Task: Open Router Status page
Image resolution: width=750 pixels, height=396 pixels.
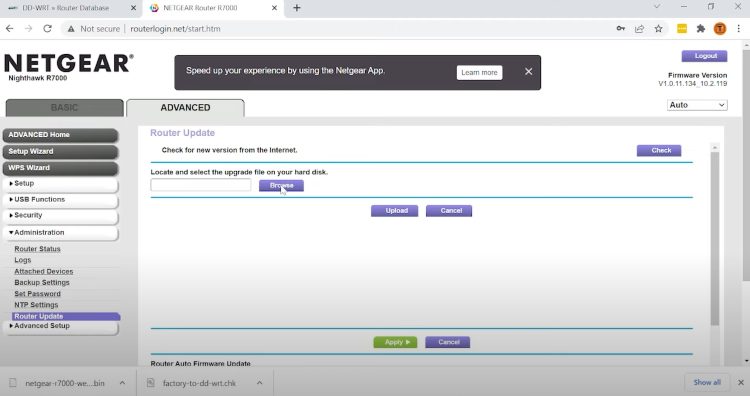Action: point(37,249)
